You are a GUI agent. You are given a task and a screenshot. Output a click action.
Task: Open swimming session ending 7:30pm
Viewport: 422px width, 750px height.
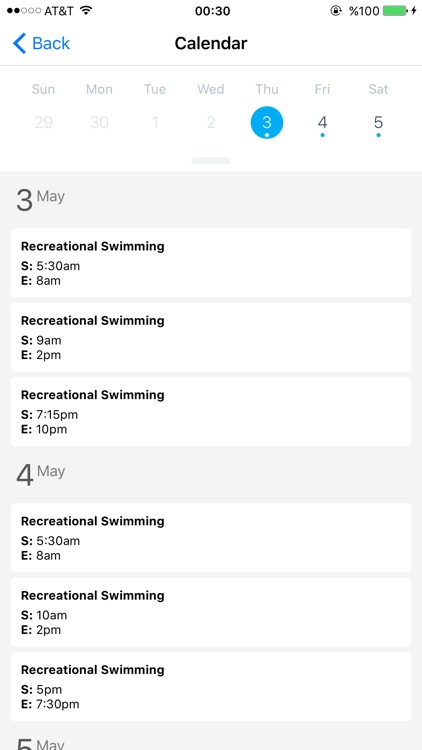click(x=211, y=686)
